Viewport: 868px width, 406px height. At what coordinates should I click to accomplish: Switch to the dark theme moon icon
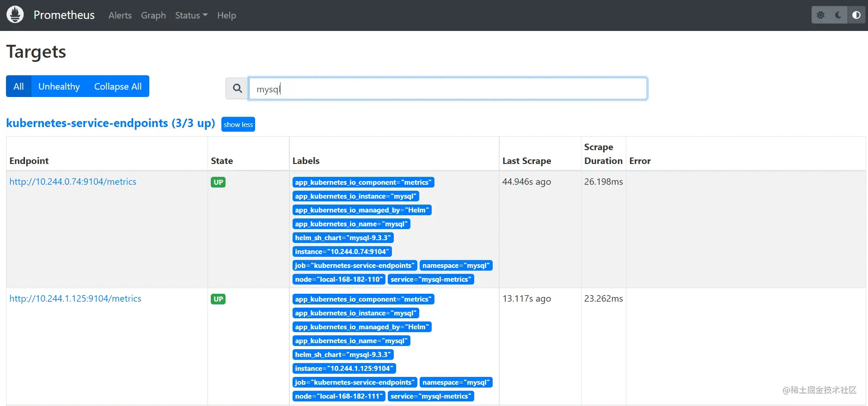coord(838,15)
